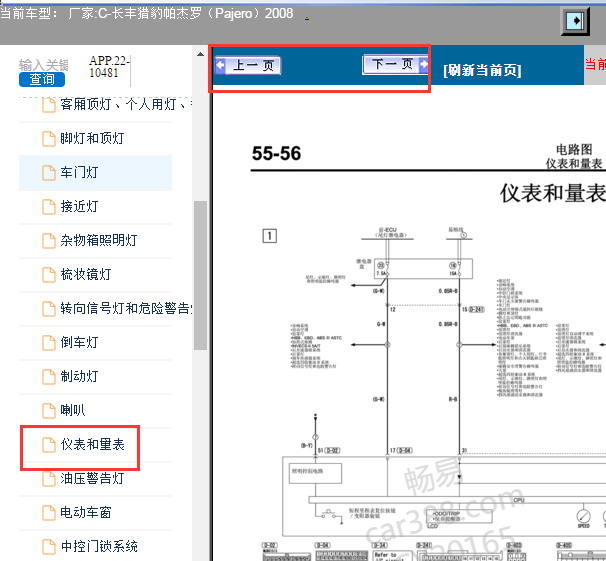The image size is (606, 561).
Task: Click the boxed number 1 marker in diagram
Action: (x=270, y=236)
